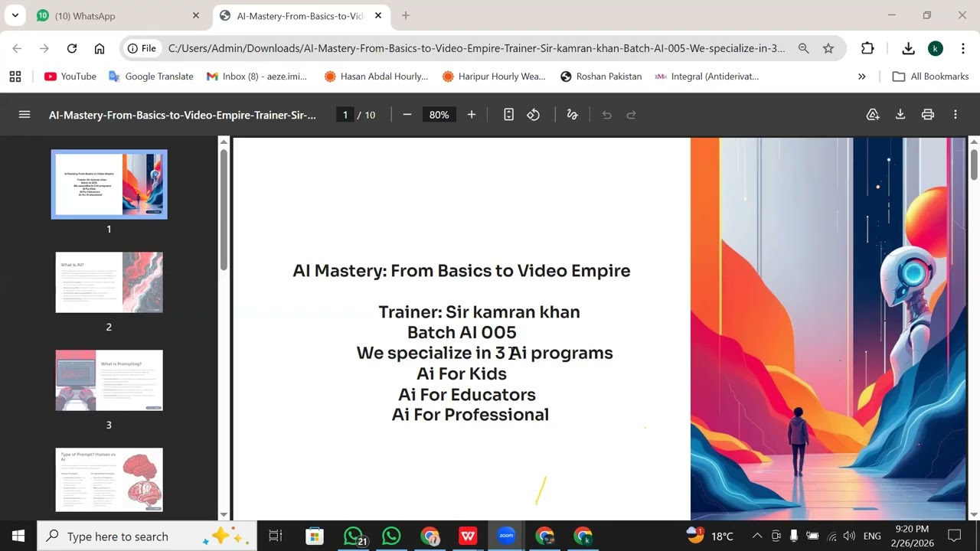Open a new browser tab
The image size is (980, 551).
click(x=406, y=15)
